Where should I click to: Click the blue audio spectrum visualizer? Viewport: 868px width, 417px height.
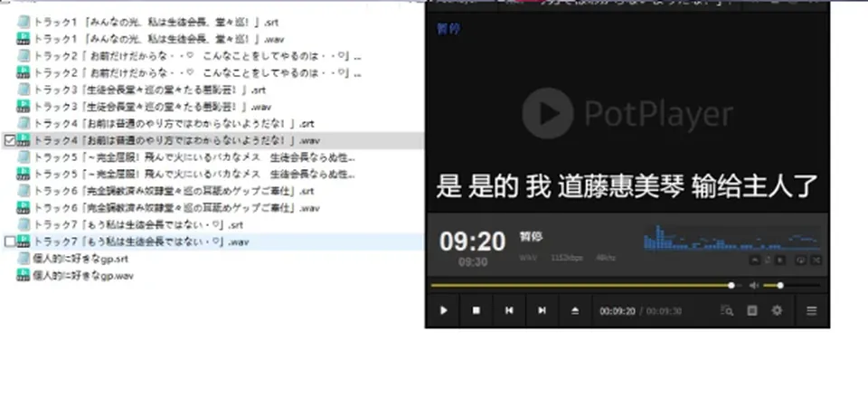coord(731,238)
